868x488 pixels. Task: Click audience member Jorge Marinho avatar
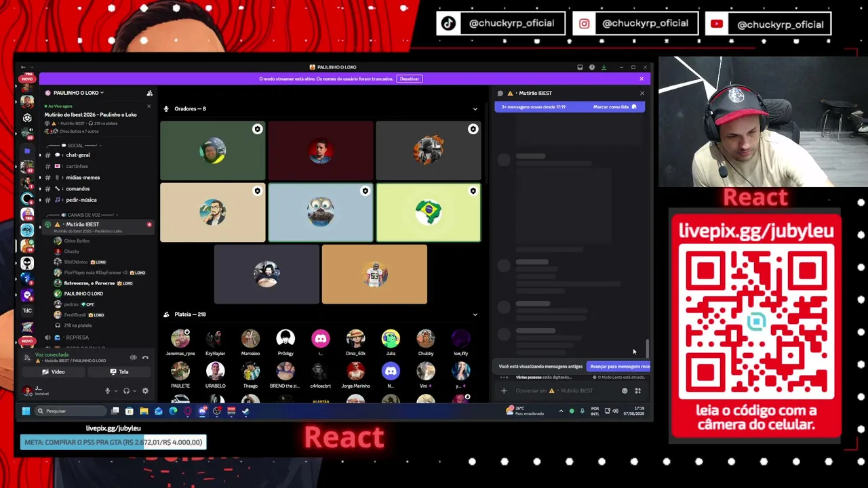pyautogui.click(x=355, y=370)
